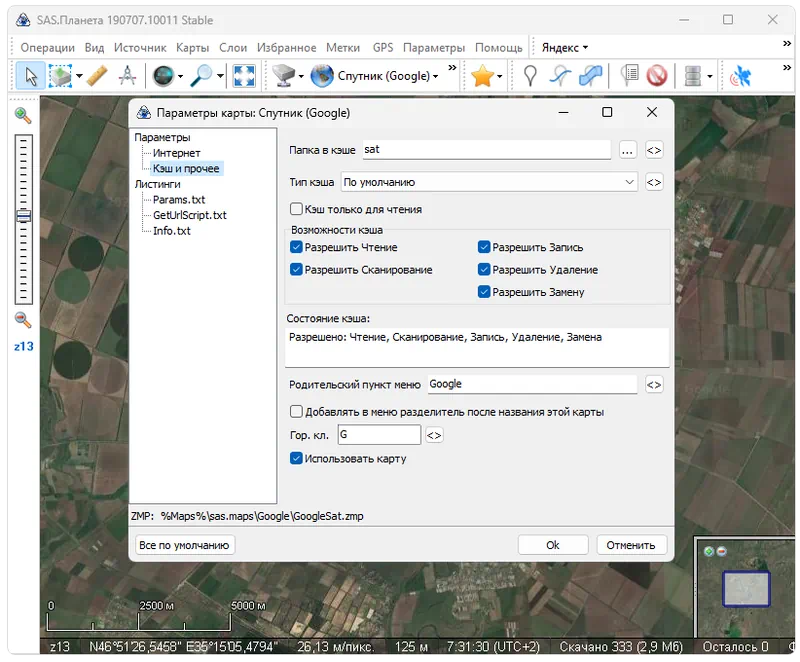This screenshot has height=662, width=800.
Task: Click the 'Все по умолчанию' button
Action: pos(184,545)
